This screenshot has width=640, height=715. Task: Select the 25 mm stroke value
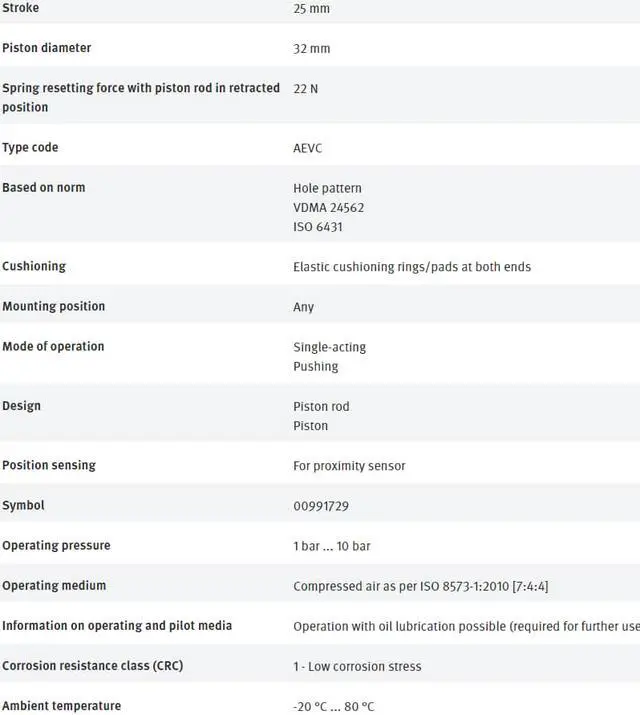pos(311,9)
